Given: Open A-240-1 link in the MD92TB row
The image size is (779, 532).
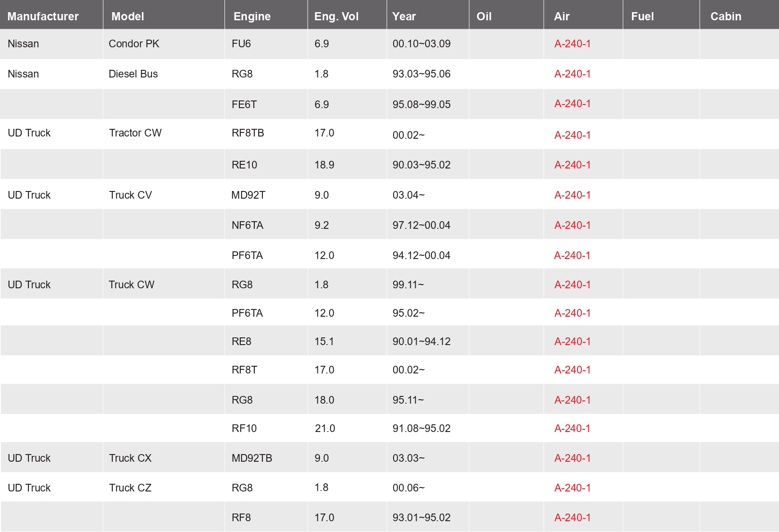Looking at the screenshot, I should click(573, 458).
